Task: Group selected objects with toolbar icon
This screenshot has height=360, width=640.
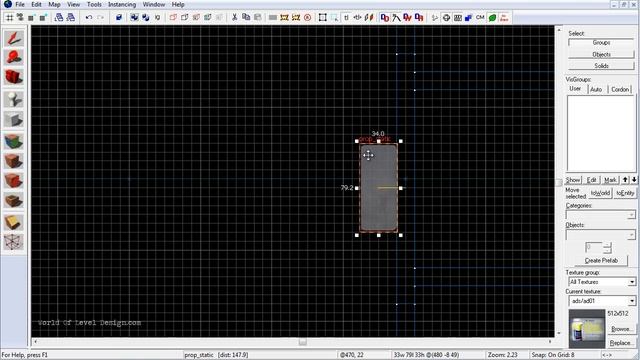Action: click(x=134, y=18)
